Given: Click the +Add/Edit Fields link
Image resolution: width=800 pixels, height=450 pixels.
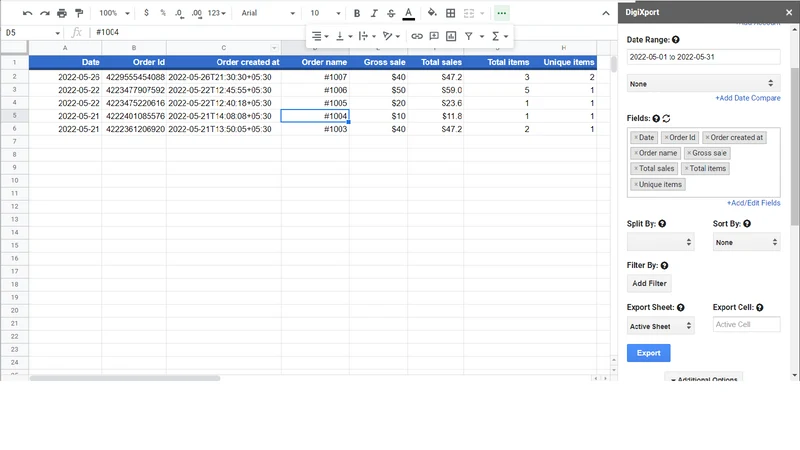Looking at the screenshot, I should point(754,203).
